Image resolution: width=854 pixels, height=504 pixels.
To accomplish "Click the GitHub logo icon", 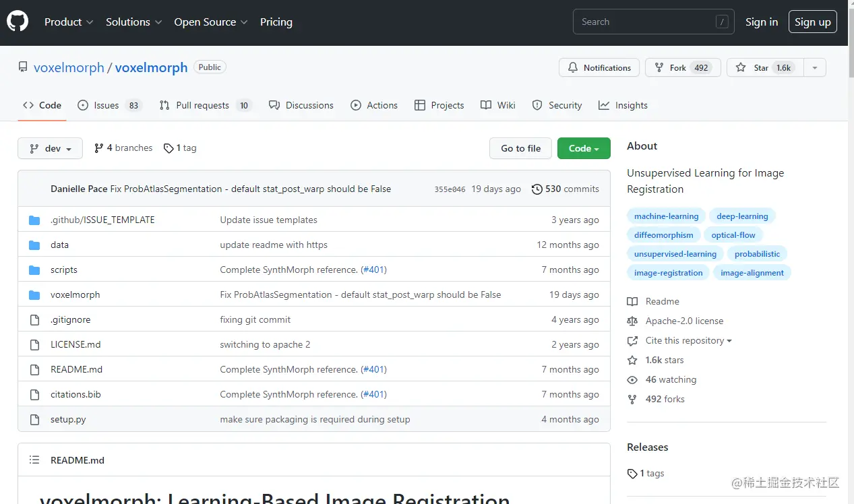I will pos(18,22).
